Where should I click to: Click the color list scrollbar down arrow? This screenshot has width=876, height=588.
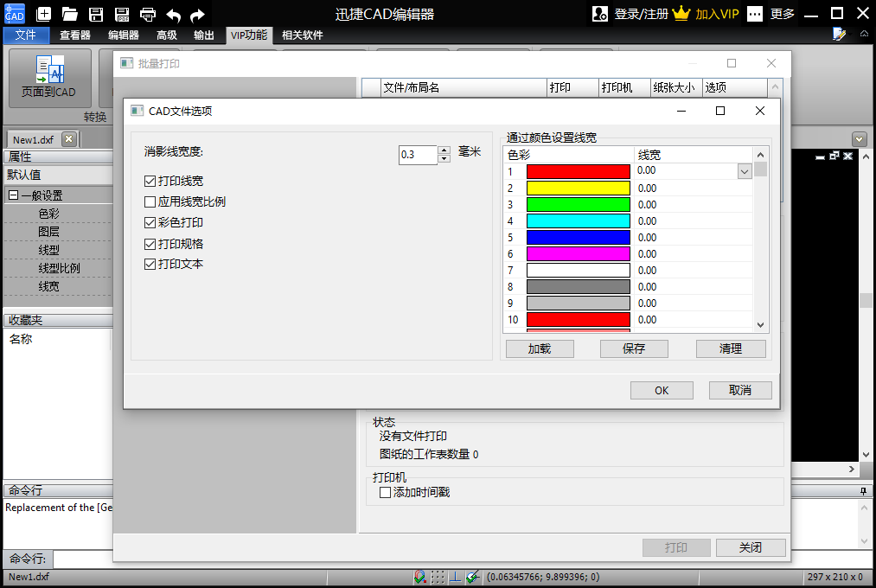[760, 324]
